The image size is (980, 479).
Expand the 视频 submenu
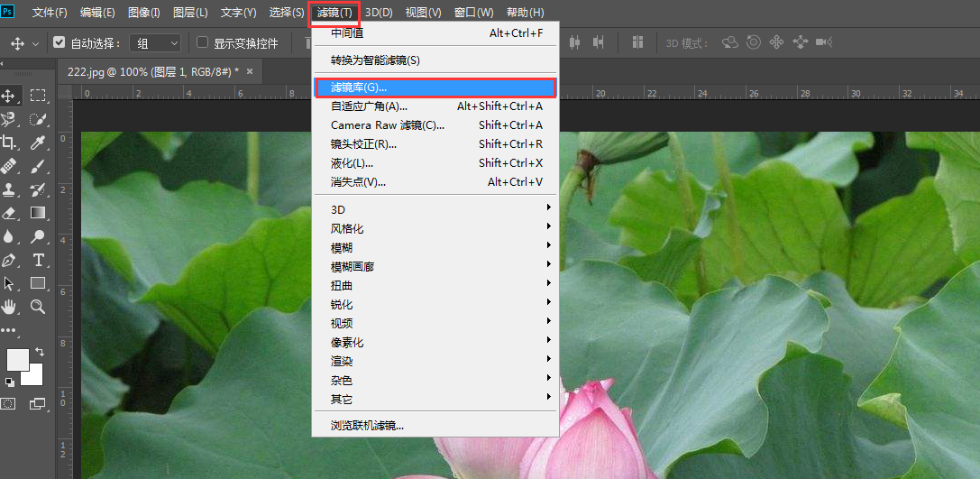(435, 323)
